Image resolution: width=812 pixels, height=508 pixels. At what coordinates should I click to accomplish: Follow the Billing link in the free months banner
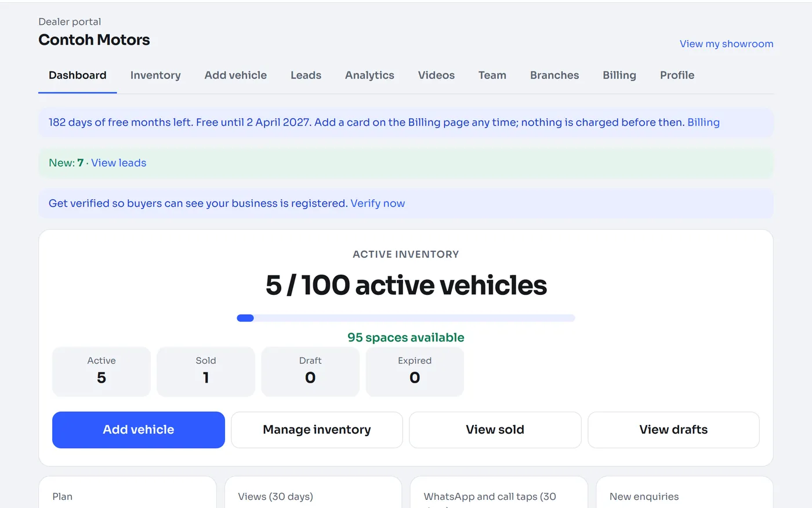tap(704, 123)
